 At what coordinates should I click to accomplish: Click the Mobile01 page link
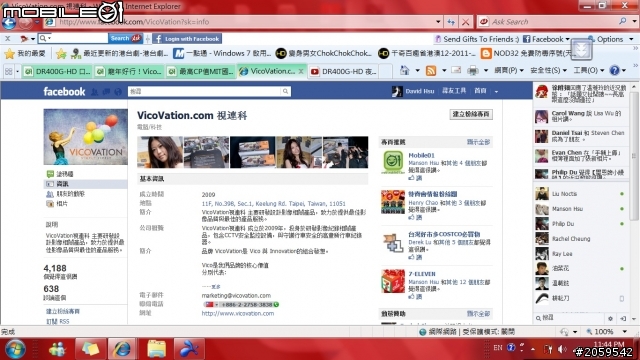[421, 156]
